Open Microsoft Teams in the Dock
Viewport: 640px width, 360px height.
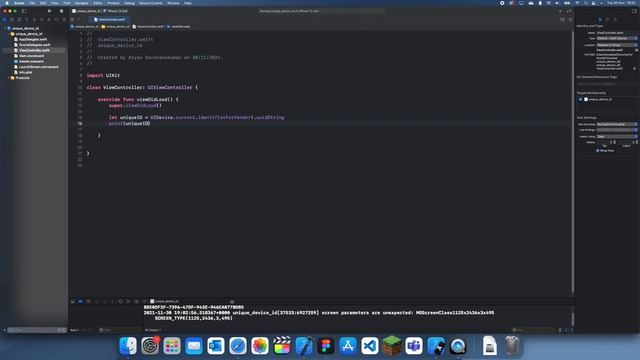click(x=414, y=346)
